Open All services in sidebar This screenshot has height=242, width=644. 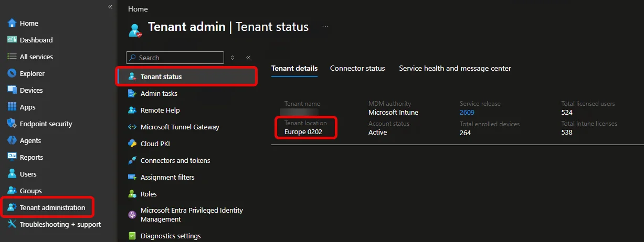(36, 57)
